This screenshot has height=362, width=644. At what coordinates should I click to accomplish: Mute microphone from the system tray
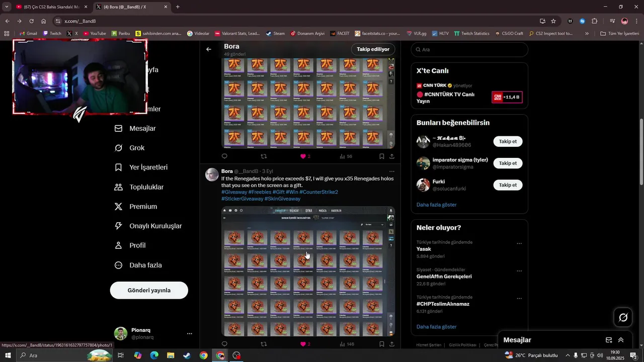(576, 355)
